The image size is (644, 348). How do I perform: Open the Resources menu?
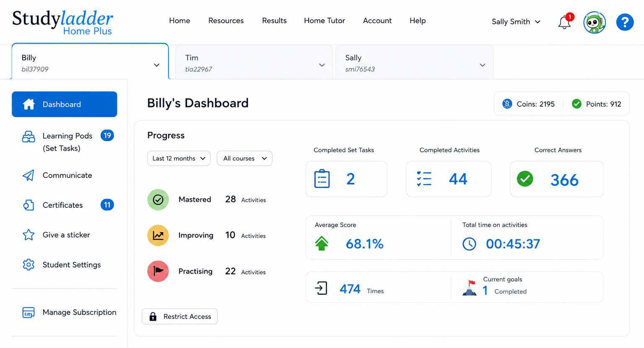[x=226, y=21]
